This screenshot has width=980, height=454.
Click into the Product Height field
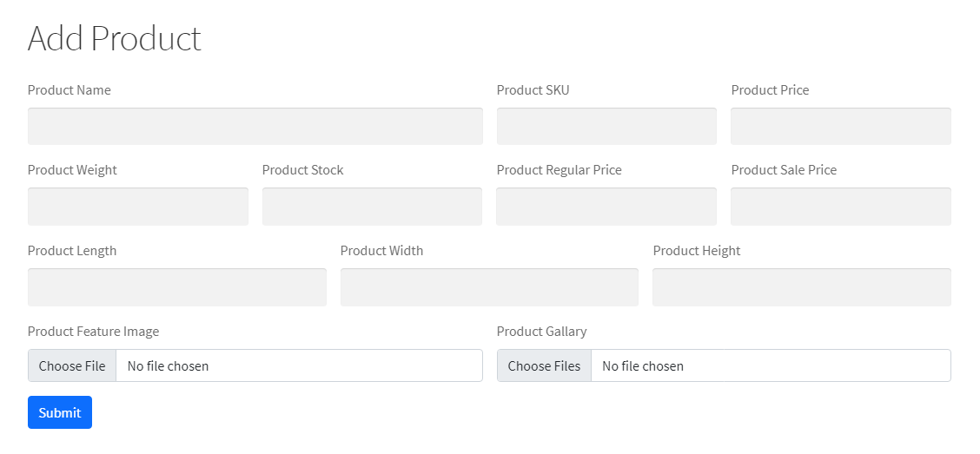(x=801, y=287)
